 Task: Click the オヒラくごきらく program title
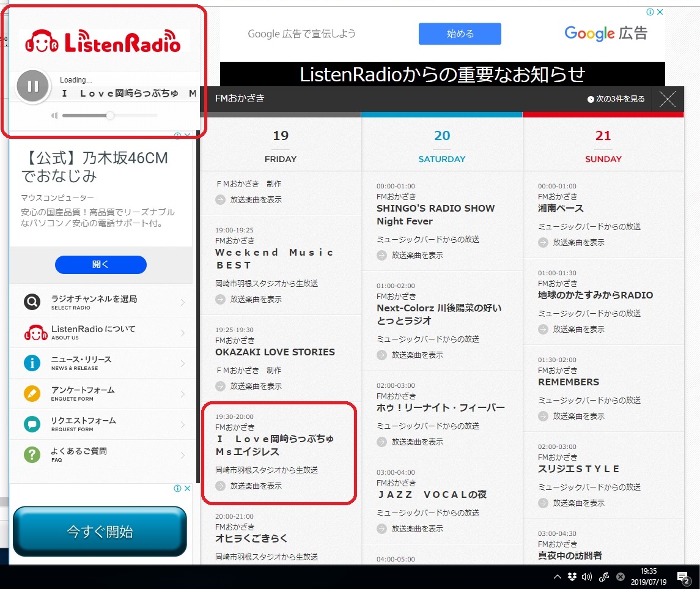coord(251,538)
